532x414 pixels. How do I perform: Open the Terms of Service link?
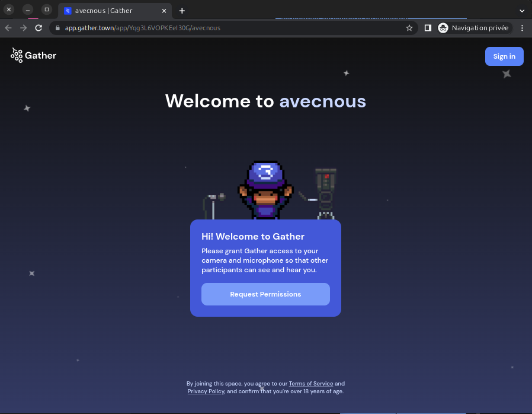coord(310,384)
